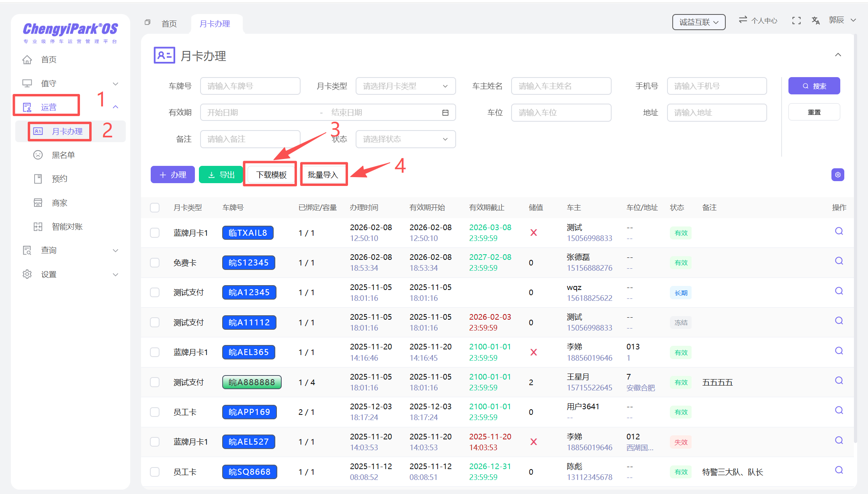Click tab list icon beside 首页 tab
The height and width of the screenshot is (494, 868).
pyautogui.click(x=147, y=22)
